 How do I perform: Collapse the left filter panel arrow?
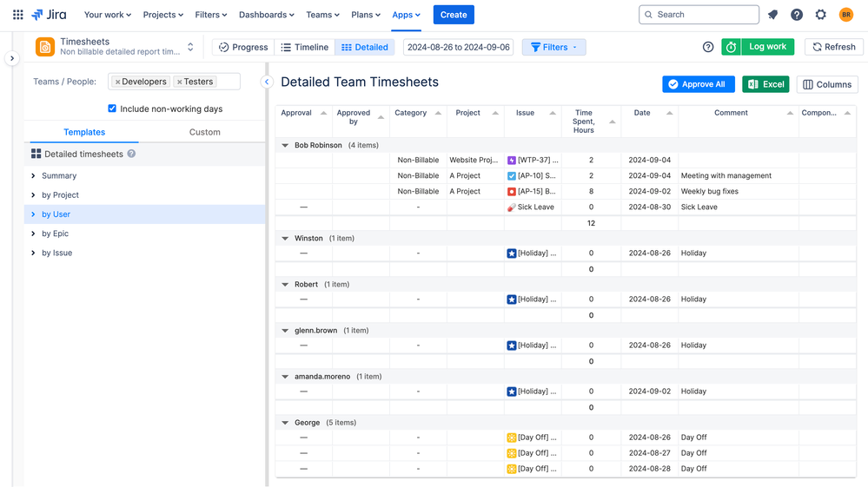pos(267,82)
